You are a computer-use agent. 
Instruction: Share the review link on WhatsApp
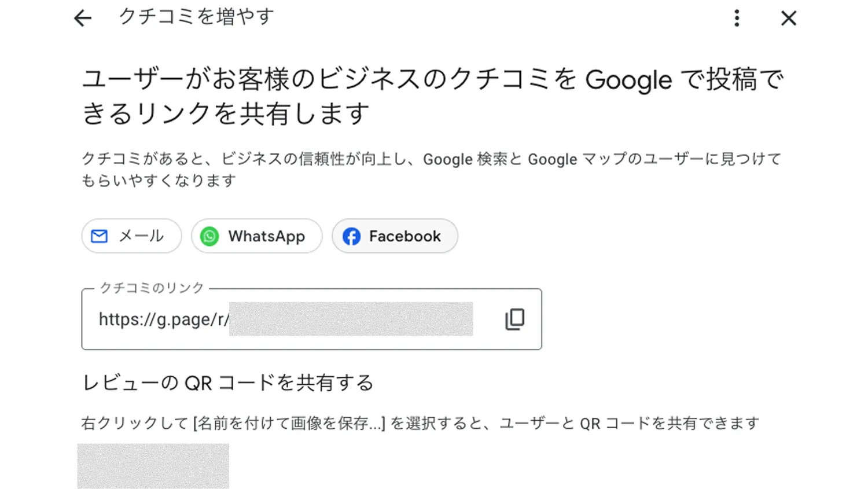(256, 236)
